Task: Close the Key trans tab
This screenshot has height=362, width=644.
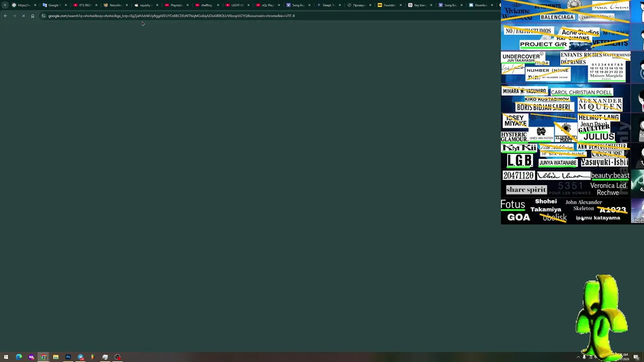Action: pyautogui.click(x=431, y=5)
